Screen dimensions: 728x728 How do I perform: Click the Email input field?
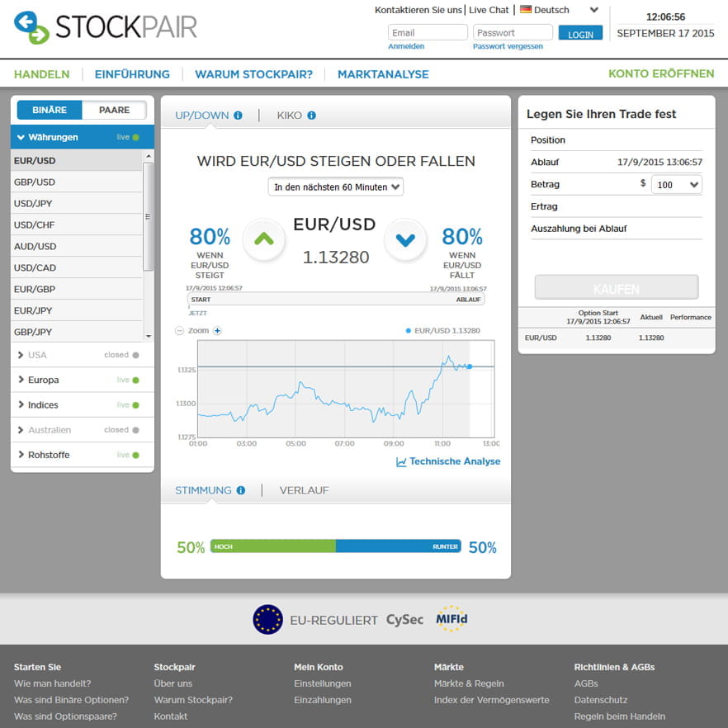coord(428,33)
